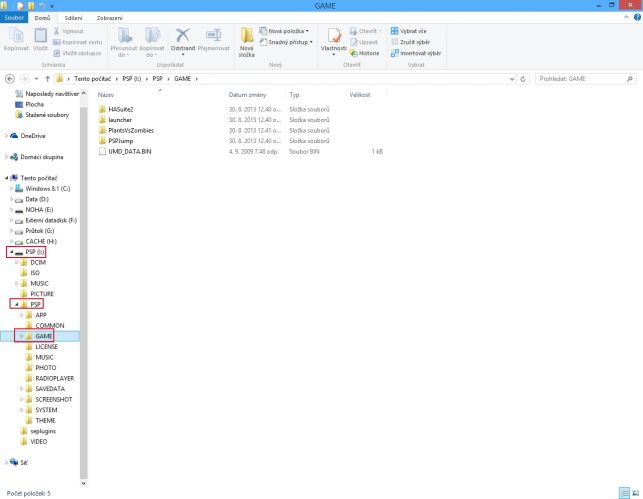643x499 pixels.
Task: Open the ribbon help icon
Action: click(x=637, y=17)
